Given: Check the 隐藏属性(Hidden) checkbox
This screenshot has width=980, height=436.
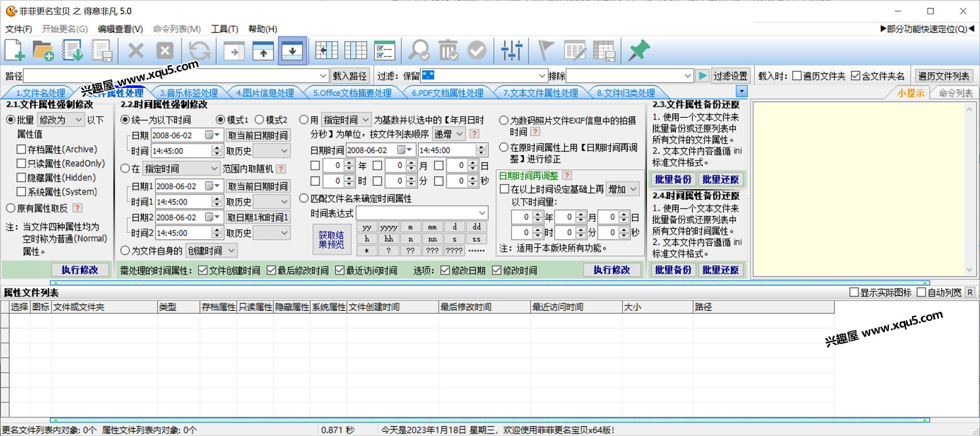Looking at the screenshot, I should point(21,178).
